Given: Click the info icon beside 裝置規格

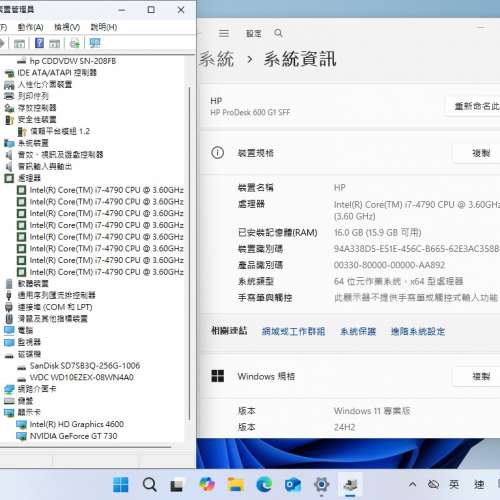Looking at the screenshot, I should [x=217, y=153].
